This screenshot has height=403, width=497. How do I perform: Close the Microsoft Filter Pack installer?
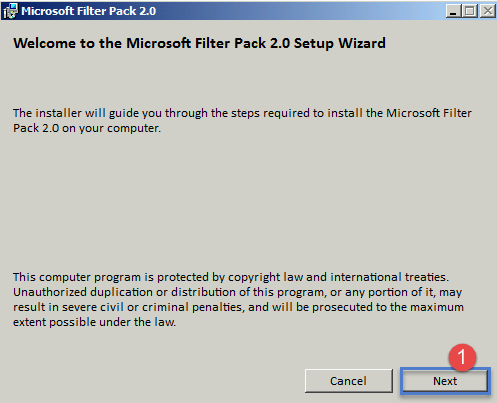pos(488,11)
